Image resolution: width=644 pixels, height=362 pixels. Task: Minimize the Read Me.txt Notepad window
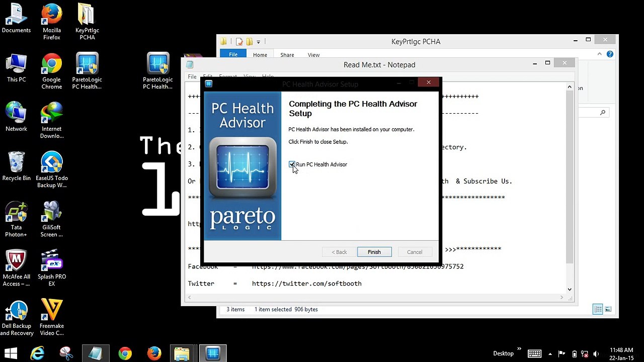click(535, 63)
